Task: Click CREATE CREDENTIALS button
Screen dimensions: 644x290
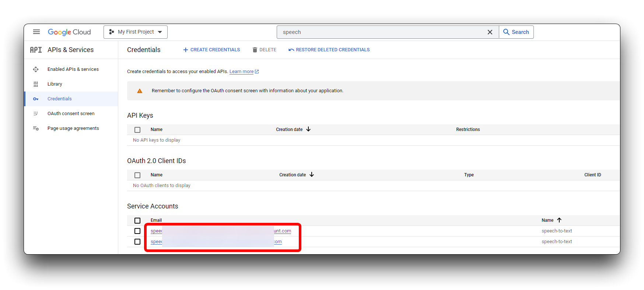Action: [211, 50]
